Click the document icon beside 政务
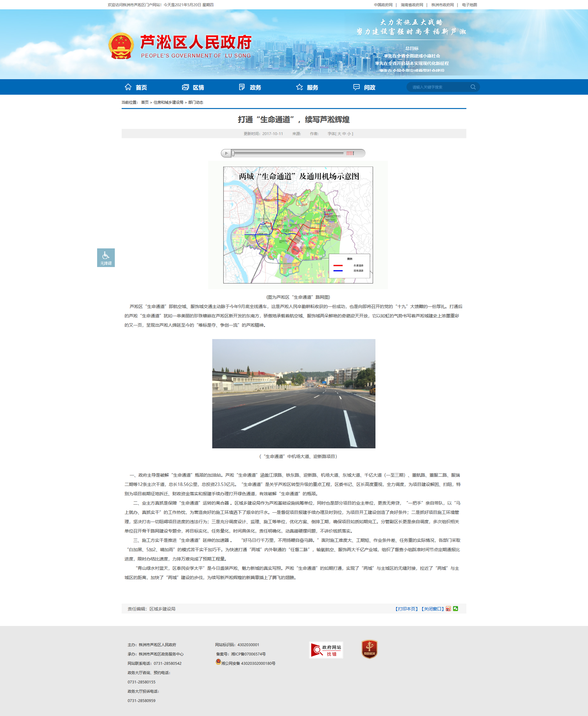The height and width of the screenshot is (716, 588). (x=242, y=87)
